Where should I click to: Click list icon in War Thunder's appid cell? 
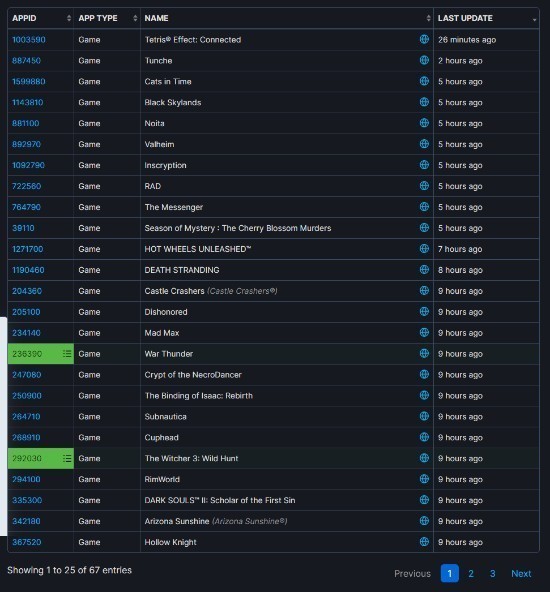click(67, 354)
